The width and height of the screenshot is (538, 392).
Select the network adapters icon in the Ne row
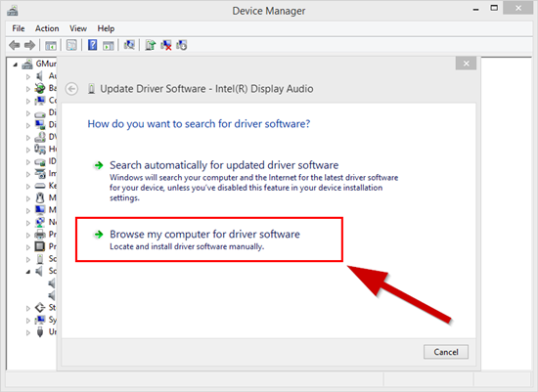click(40, 222)
